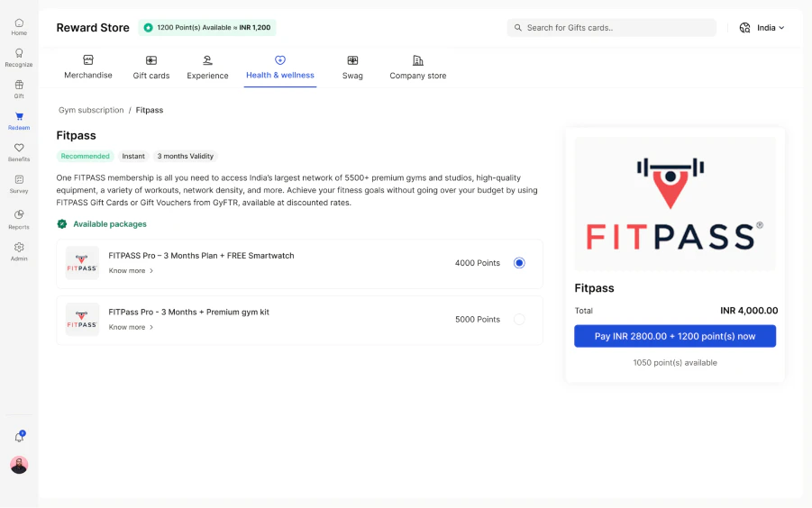Select the 4000 Points package radio button
The width and height of the screenshot is (812, 508).
point(519,263)
